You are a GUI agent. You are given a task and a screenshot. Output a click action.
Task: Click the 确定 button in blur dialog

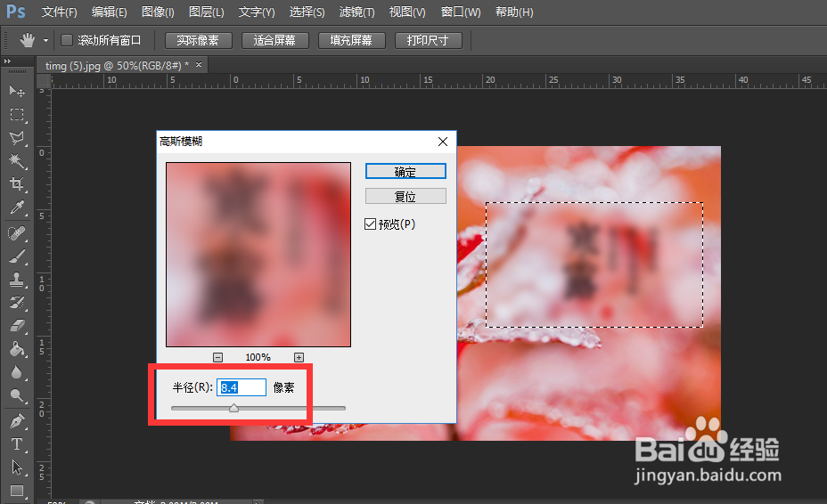(405, 171)
